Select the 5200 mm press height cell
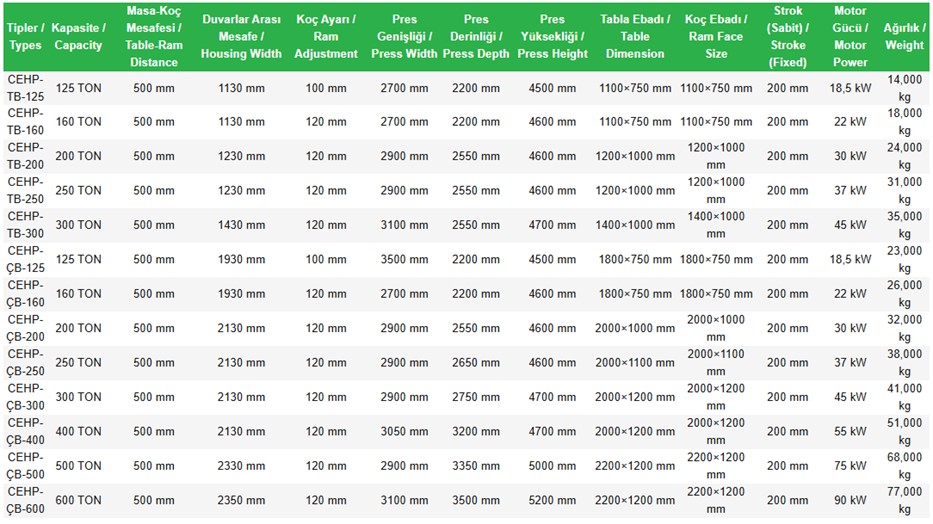933x524 pixels. (x=552, y=500)
